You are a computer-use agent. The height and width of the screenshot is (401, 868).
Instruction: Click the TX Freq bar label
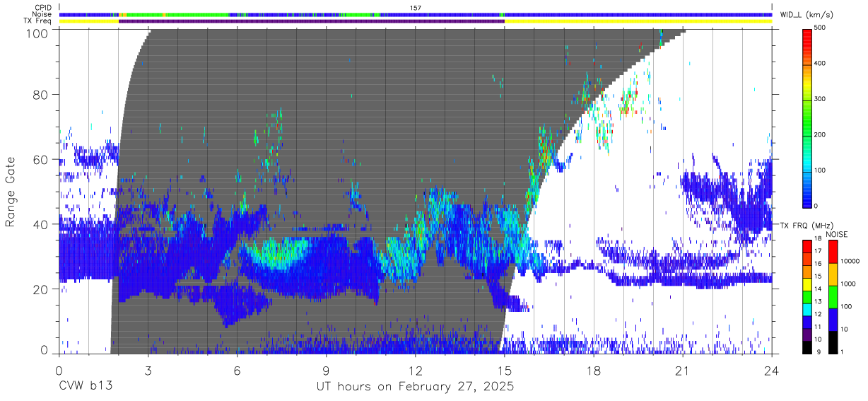pos(38,21)
